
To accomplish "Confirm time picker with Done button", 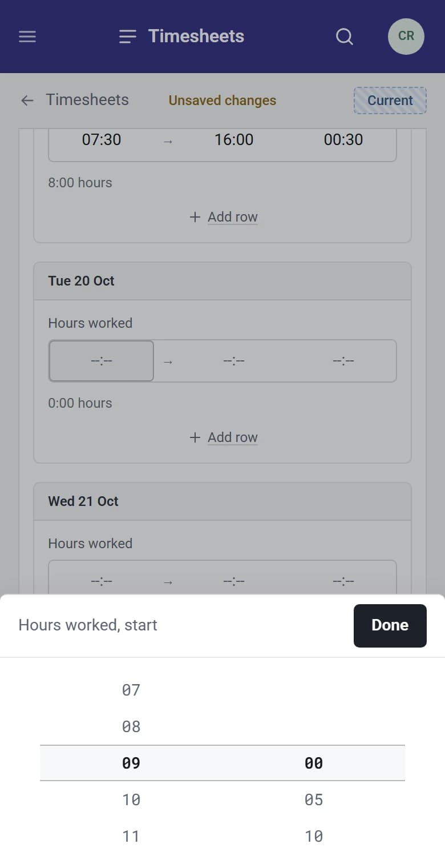I will pos(390,625).
